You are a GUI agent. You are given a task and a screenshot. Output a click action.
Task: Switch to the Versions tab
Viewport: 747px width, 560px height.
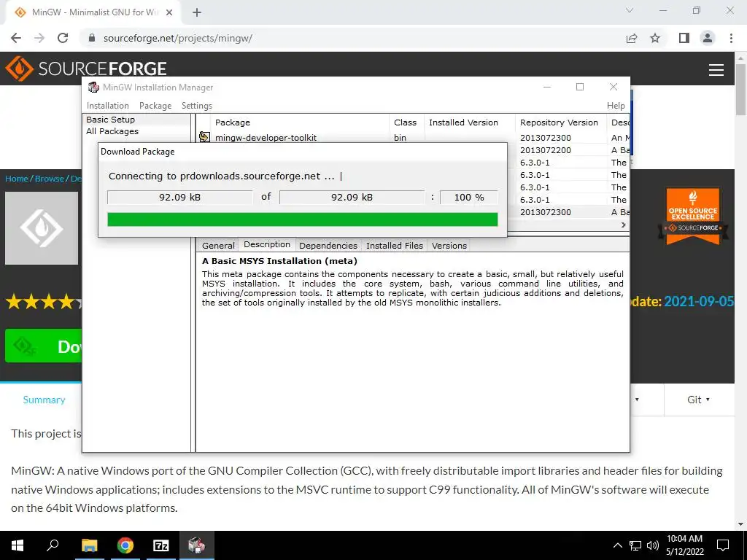click(x=449, y=246)
